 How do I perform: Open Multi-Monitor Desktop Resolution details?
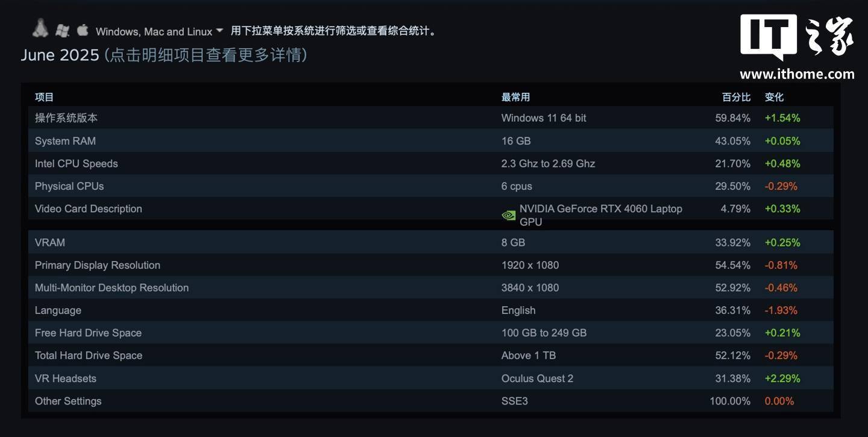(430, 288)
